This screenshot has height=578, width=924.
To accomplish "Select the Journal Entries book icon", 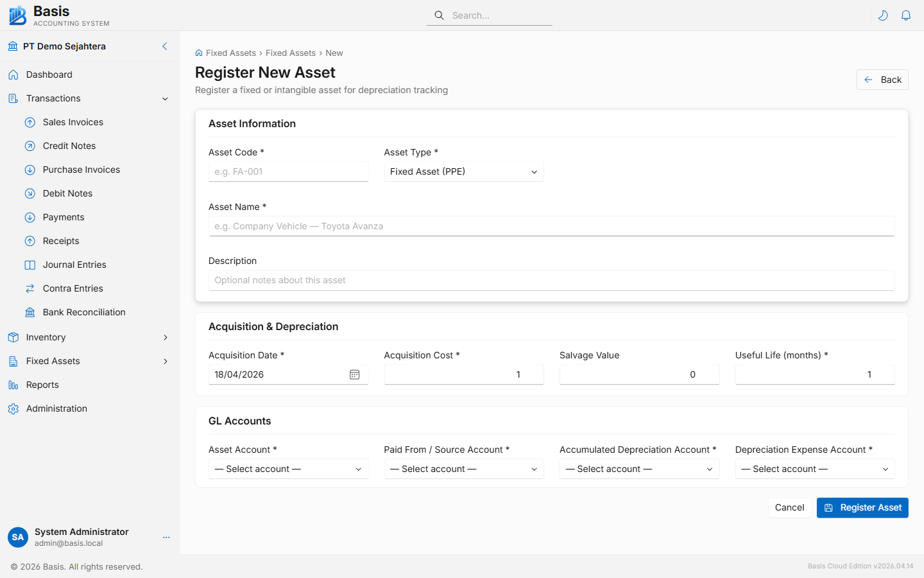I will [x=30, y=265].
